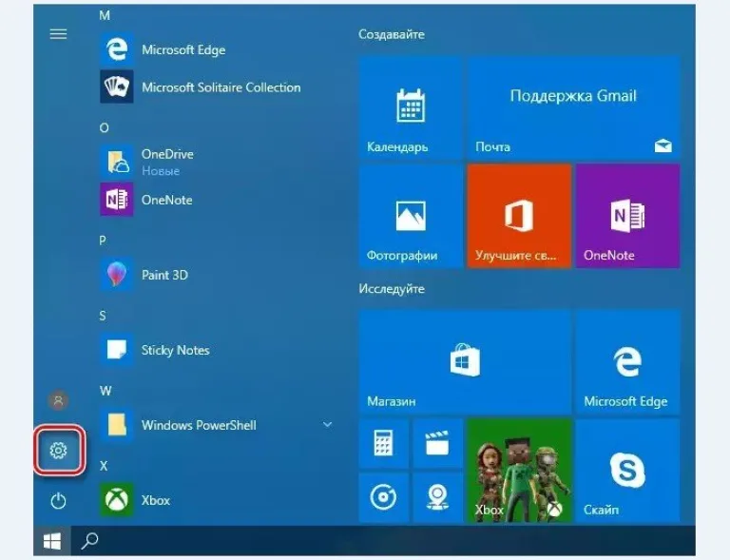Open the Calculator small tile
The width and height of the screenshot is (730, 560).
pyautogui.click(x=384, y=443)
